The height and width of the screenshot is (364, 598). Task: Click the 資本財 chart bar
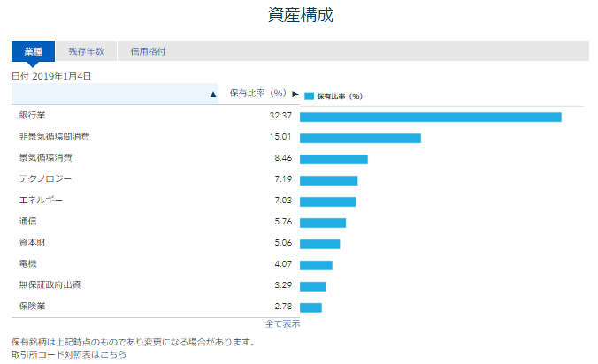pos(320,244)
